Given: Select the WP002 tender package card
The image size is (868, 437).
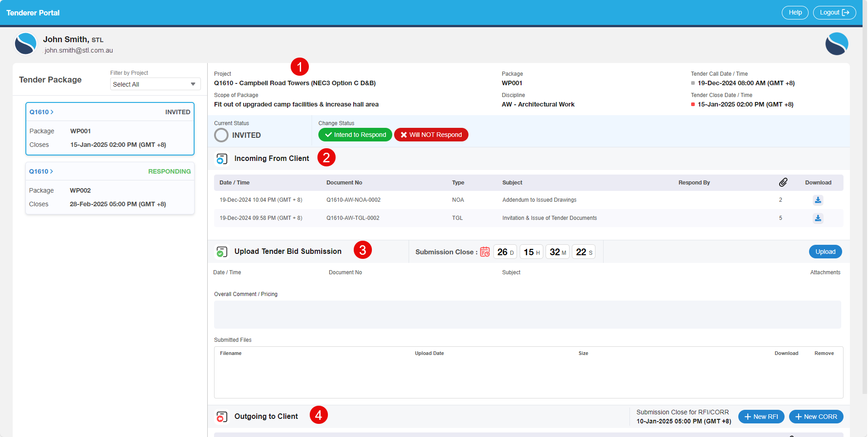Looking at the screenshot, I should click(110, 188).
